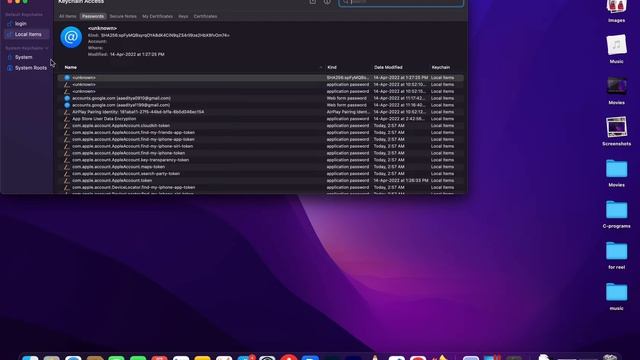The image size is (640, 360).
Task: Select the login keychain in sidebar
Action: click(x=20, y=24)
